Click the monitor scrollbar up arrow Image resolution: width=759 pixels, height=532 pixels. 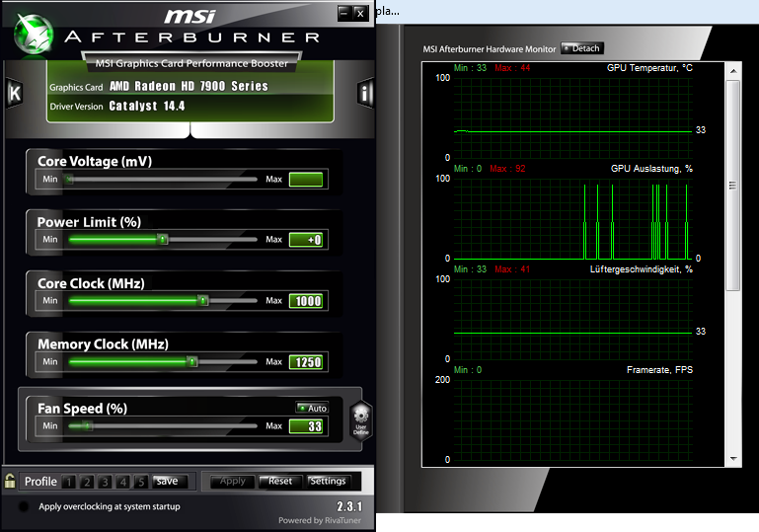(733, 71)
